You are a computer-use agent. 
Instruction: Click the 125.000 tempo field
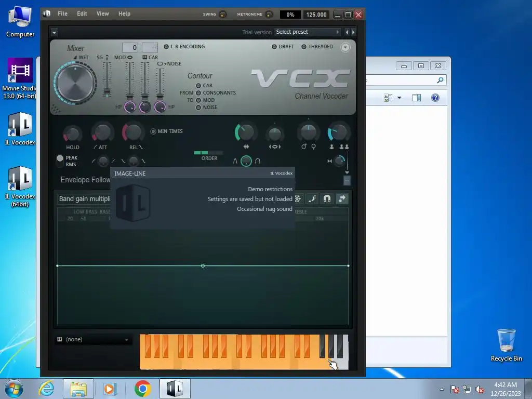316,15
